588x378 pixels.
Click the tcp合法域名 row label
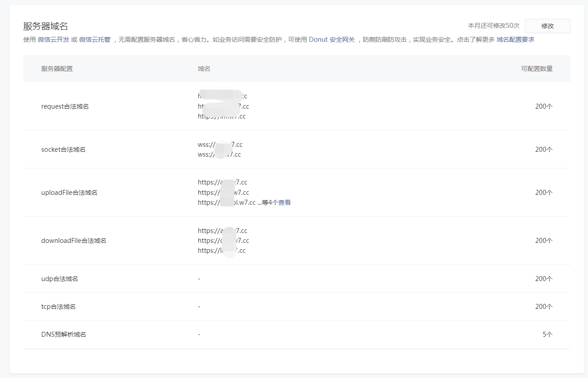58,307
